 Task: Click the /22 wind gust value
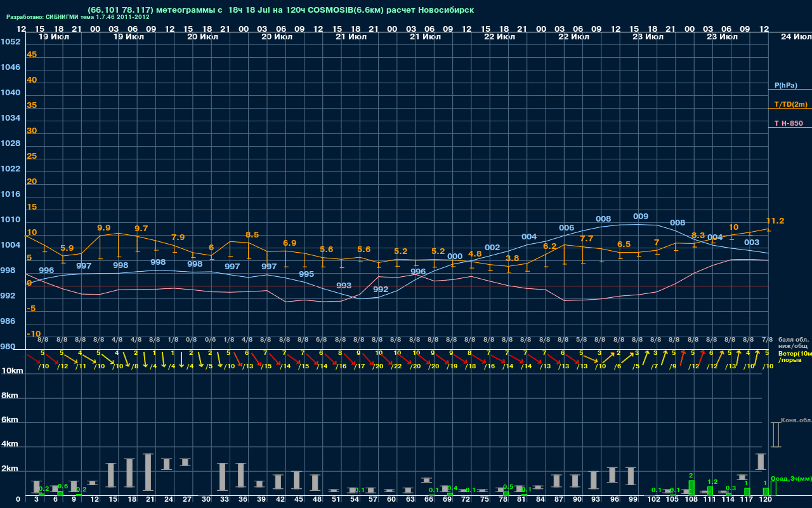[396, 366]
